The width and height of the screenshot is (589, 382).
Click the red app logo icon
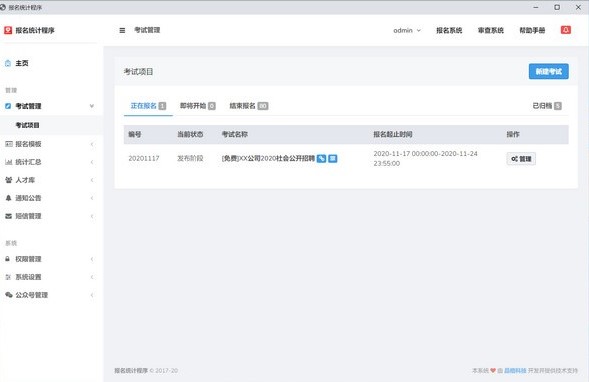click(8, 30)
